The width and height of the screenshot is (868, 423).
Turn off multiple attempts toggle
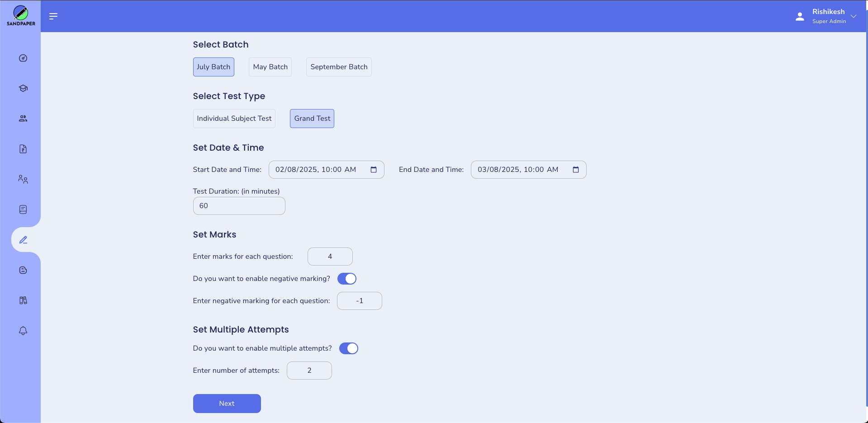[348, 348]
